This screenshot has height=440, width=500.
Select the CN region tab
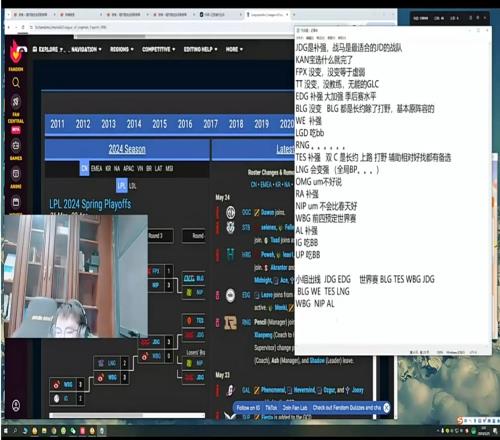click(84, 168)
